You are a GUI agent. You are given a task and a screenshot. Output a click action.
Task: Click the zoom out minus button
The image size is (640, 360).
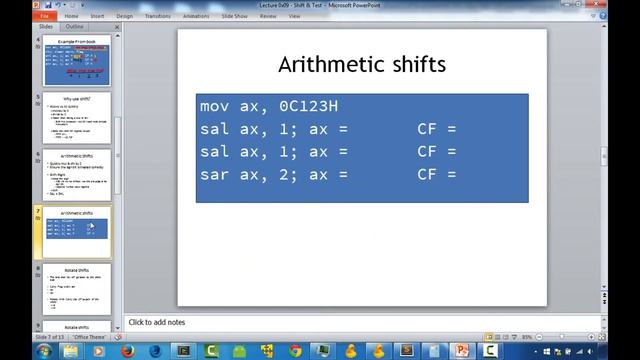pyautogui.click(x=539, y=337)
